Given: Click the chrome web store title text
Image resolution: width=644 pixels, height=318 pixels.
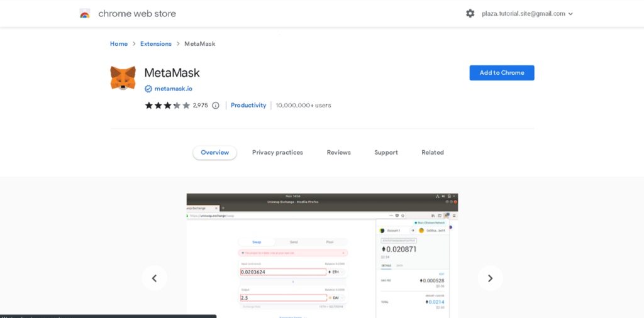Looking at the screenshot, I should (x=137, y=14).
